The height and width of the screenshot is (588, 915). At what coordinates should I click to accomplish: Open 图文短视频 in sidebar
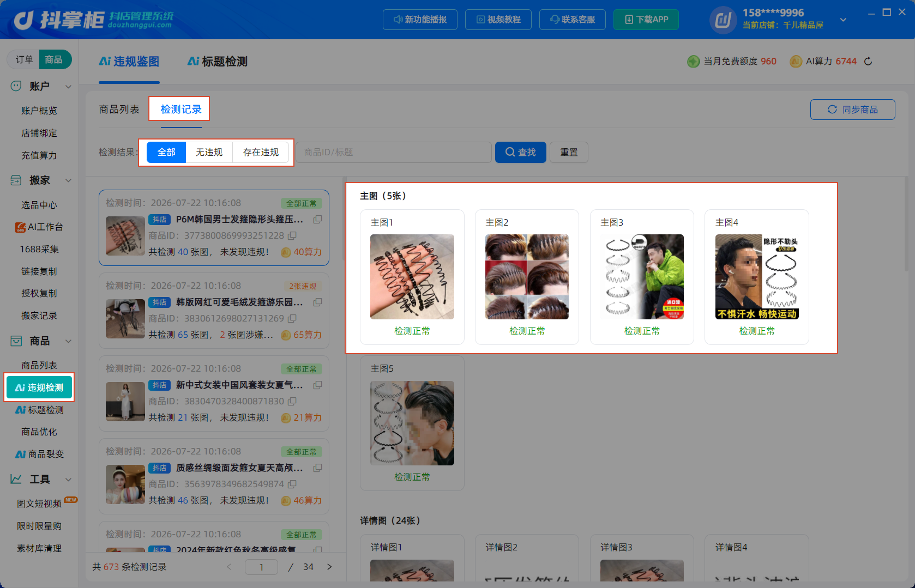coord(39,504)
